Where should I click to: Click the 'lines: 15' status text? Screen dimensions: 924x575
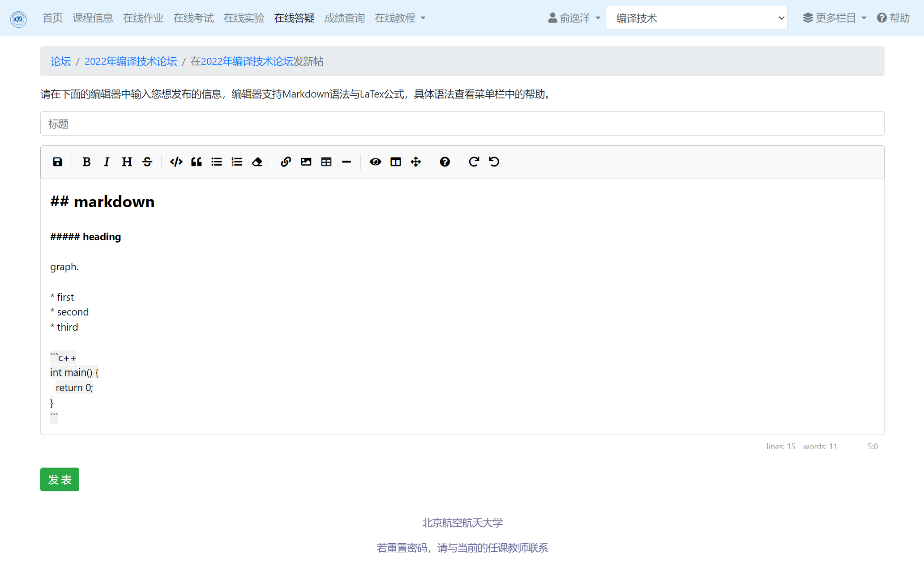tap(781, 447)
